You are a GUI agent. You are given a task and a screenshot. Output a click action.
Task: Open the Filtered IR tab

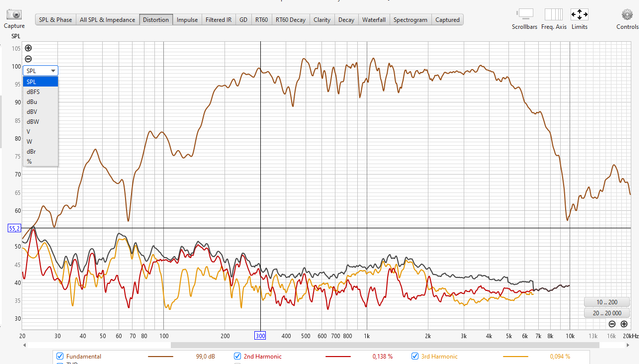coord(218,20)
